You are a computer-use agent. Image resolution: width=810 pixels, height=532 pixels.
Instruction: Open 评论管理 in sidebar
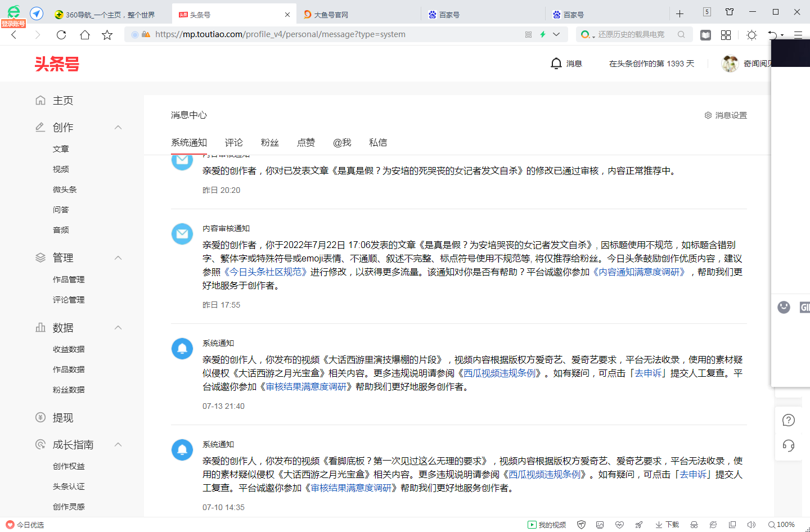point(69,300)
